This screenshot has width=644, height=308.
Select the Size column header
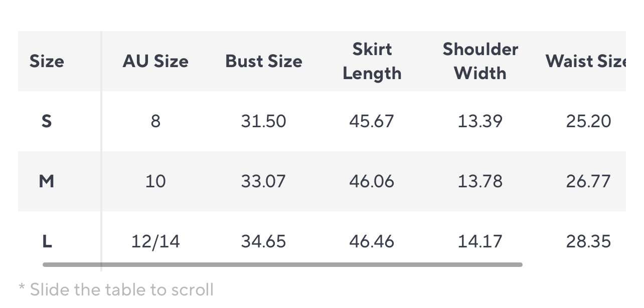tap(47, 61)
